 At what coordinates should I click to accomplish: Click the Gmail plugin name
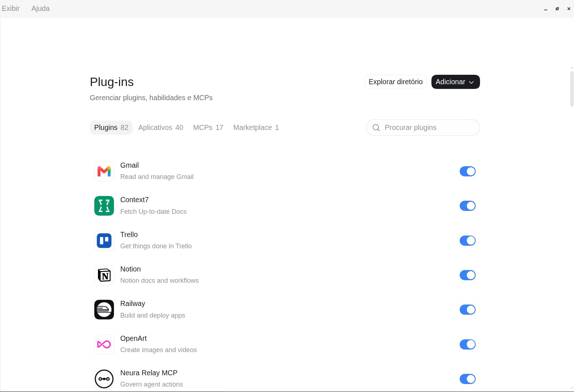pyautogui.click(x=130, y=165)
